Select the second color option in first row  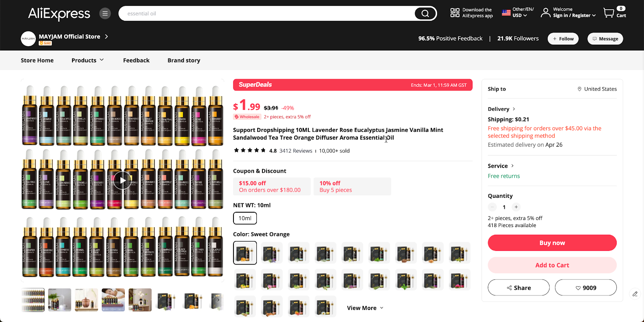[272, 253]
